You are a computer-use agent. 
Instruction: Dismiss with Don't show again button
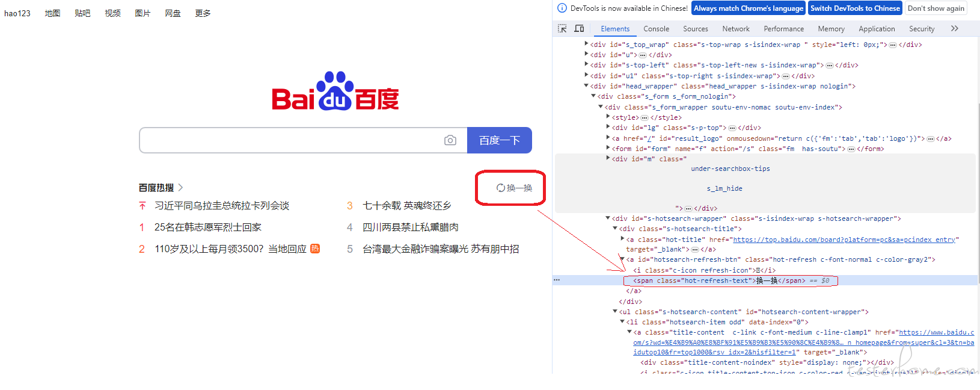click(x=936, y=8)
